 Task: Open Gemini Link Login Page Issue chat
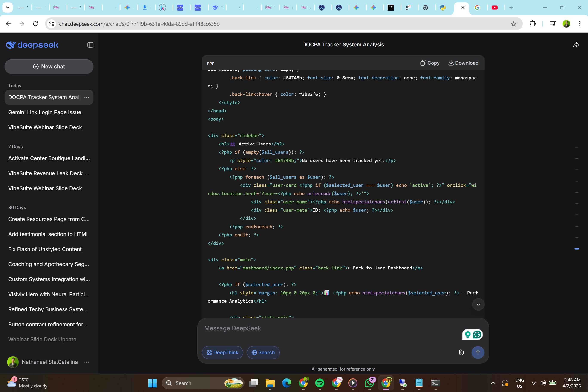(45, 112)
